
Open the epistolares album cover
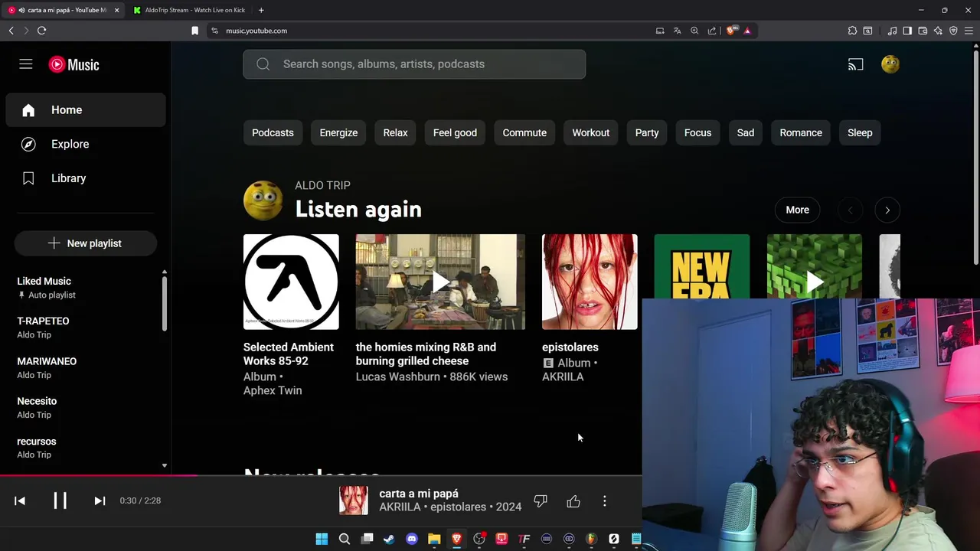[x=590, y=282]
